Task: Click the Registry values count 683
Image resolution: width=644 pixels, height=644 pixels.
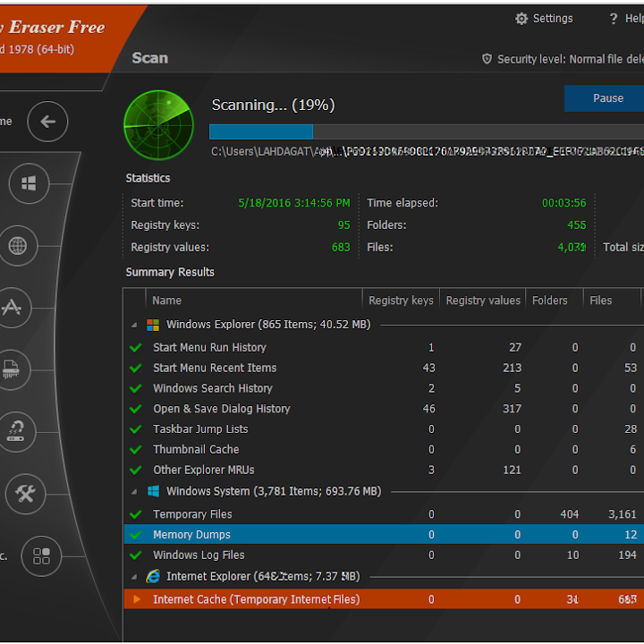Action: 341,247
